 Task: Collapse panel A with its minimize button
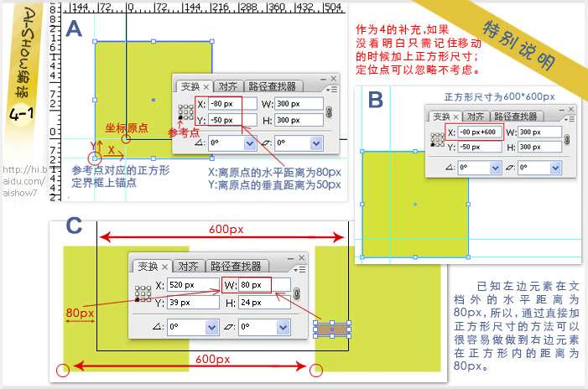pos(323,79)
